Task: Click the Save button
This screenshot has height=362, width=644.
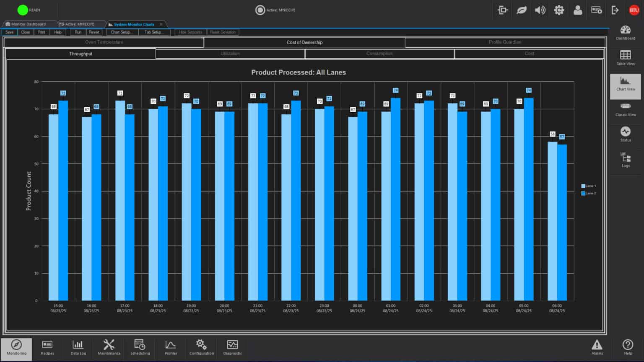Action: [x=9, y=32]
